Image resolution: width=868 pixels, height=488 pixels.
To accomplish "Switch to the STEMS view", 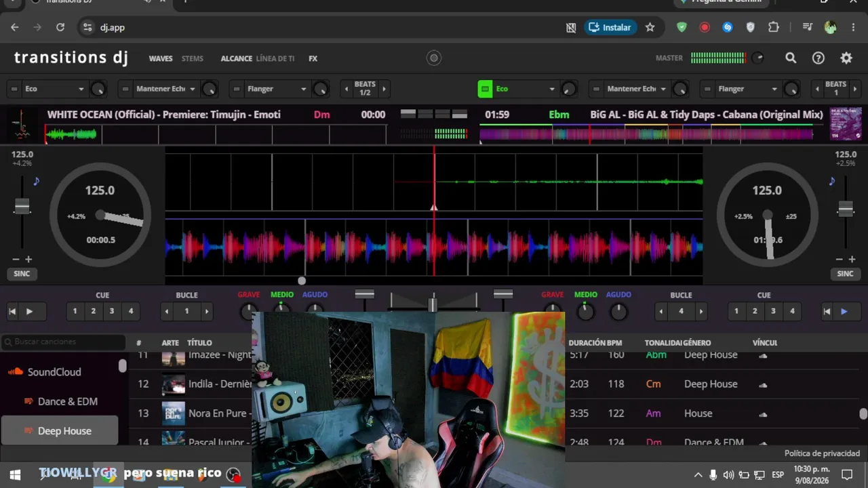I will click(x=193, y=59).
